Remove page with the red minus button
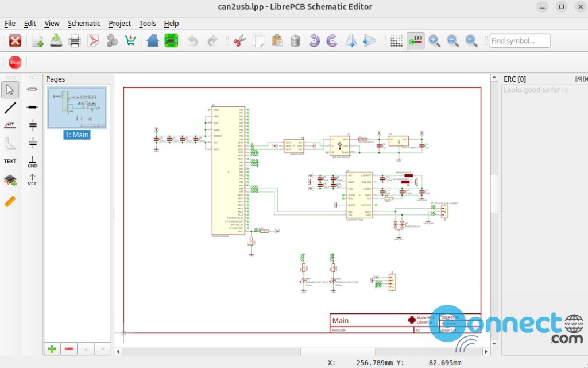The width and height of the screenshot is (588, 368). coord(69,349)
